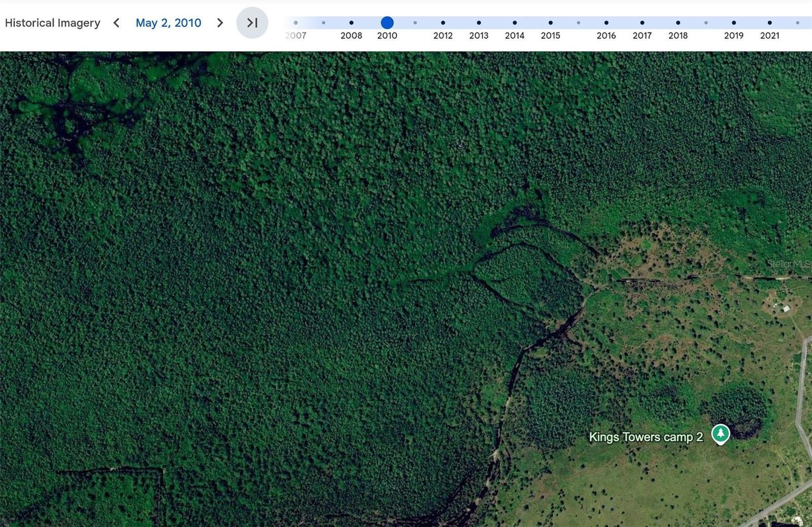Click the May 2, 2010 date text

(168, 23)
